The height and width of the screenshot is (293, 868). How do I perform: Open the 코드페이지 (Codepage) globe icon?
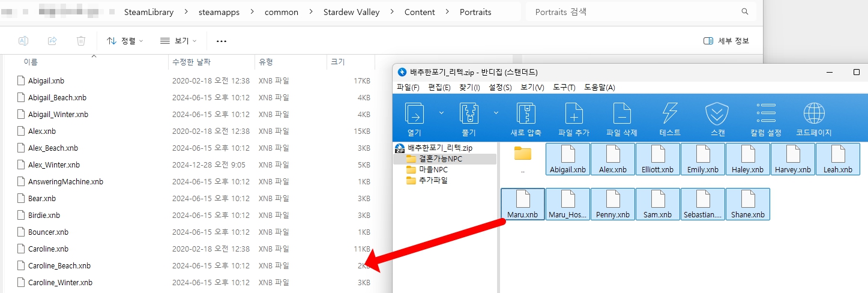click(813, 113)
